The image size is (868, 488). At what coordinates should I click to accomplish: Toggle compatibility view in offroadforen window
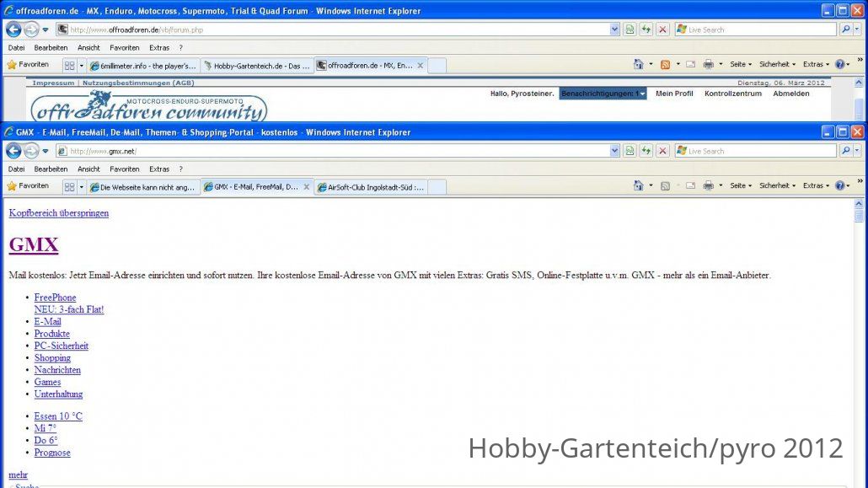pos(630,29)
